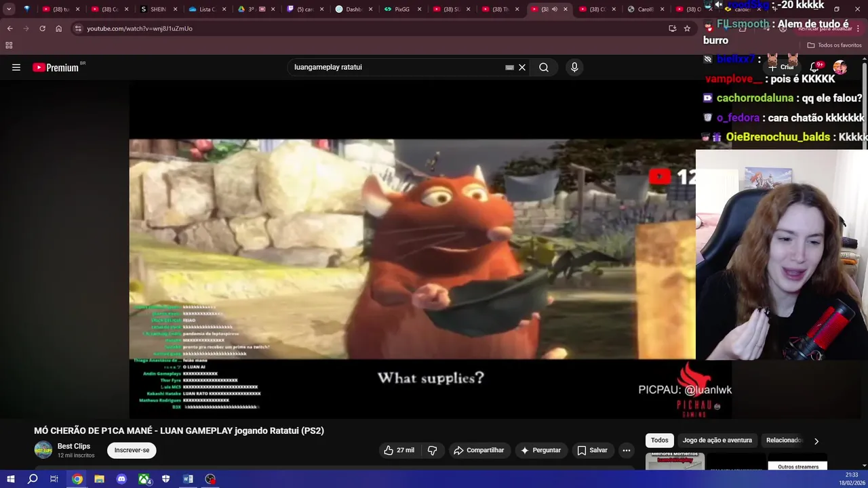The image size is (868, 488).
Task: Mute the playing tab's audio icon
Action: pyautogui.click(x=555, y=9)
